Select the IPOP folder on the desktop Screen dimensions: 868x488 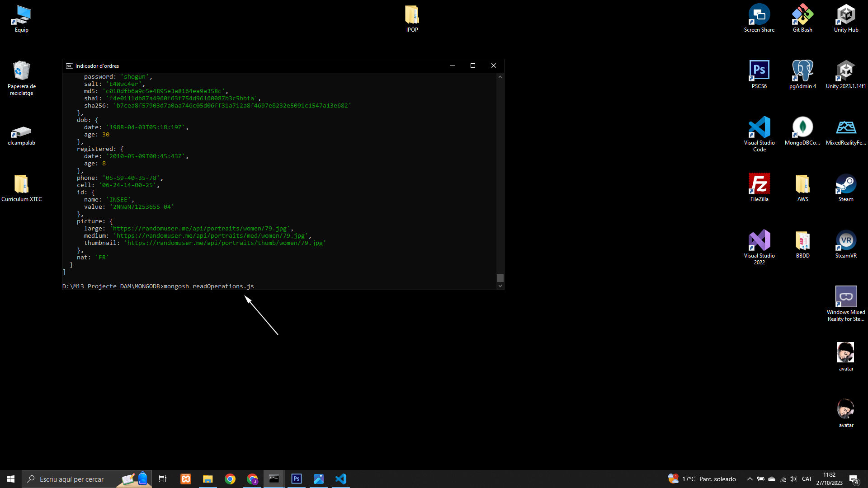[x=412, y=19]
